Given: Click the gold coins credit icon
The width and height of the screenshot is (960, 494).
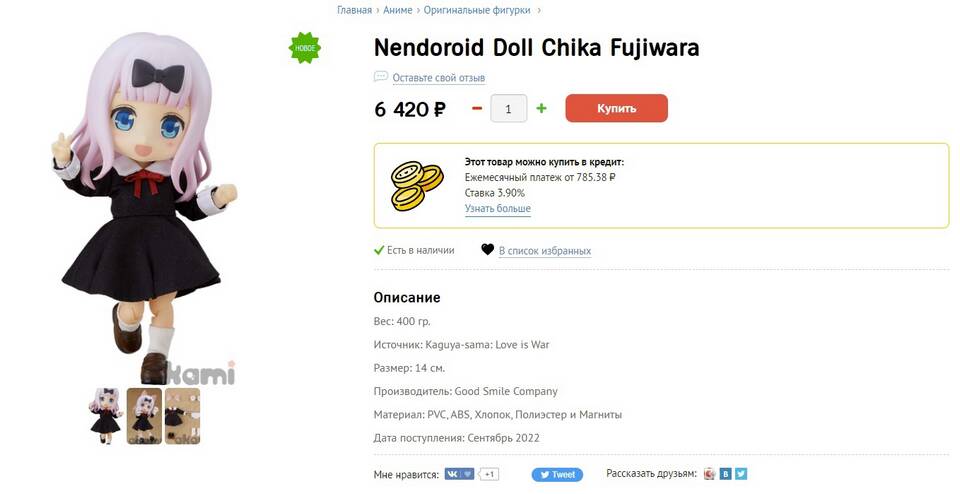Looking at the screenshot, I should click(x=416, y=185).
